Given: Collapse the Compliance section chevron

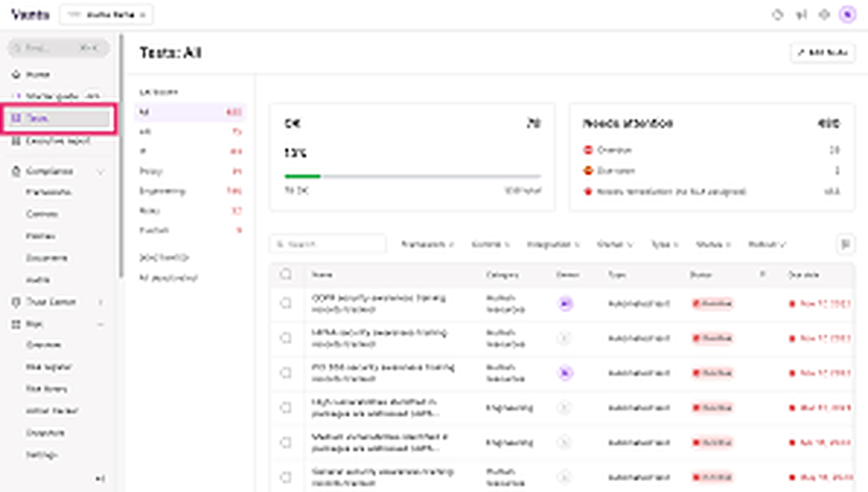Looking at the screenshot, I should point(100,172).
